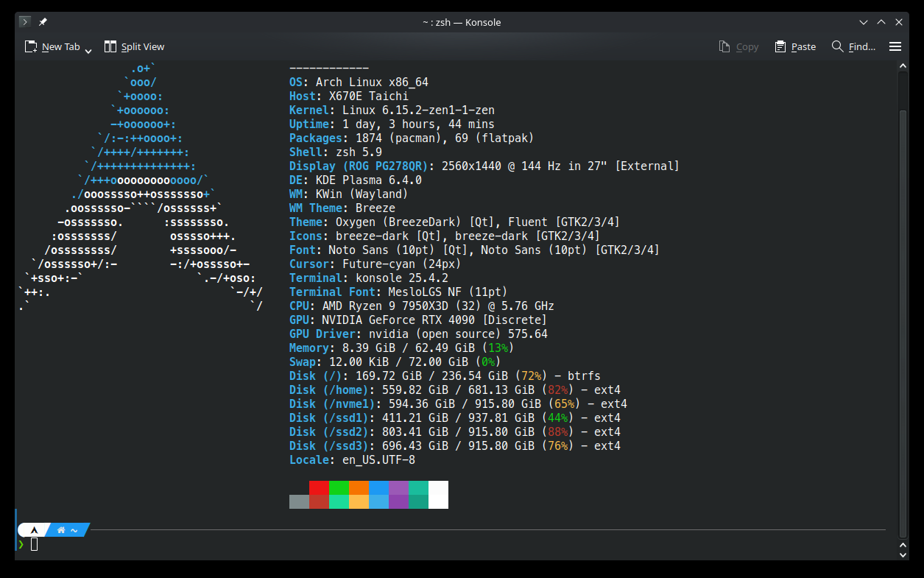924x578 pixels.
Task: Click the 'Disk (/ssd3)' line
Action: click(x=455, y=446)
